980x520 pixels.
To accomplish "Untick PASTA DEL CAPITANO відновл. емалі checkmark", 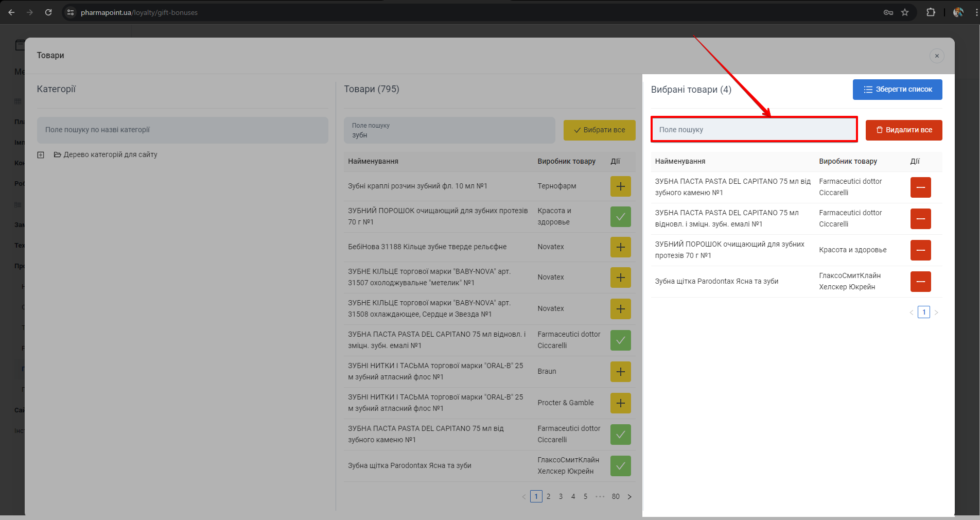I will coord(620,340).
